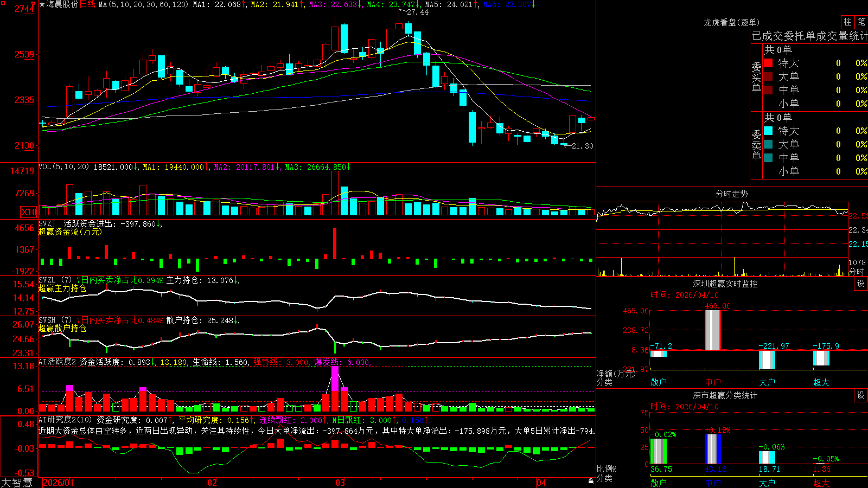Click the dark red 大单 buy-order legend square
Image resolution: width=868 pixels, height=488 pixels.
pos(768,76)
